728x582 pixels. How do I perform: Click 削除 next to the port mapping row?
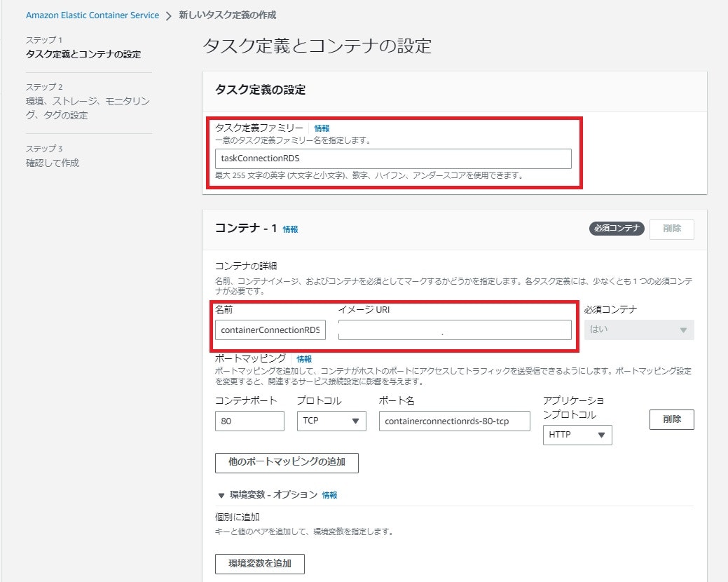(671, 419)
